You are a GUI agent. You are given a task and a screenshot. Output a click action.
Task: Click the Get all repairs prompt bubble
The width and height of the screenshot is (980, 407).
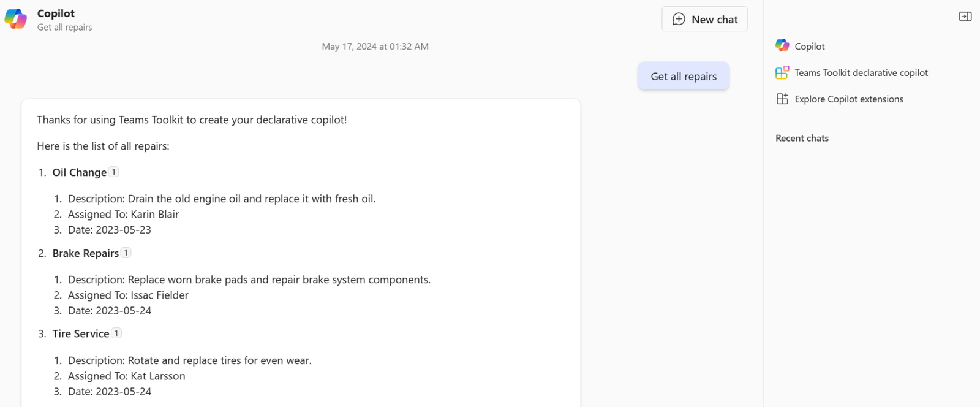pos(683,76)
